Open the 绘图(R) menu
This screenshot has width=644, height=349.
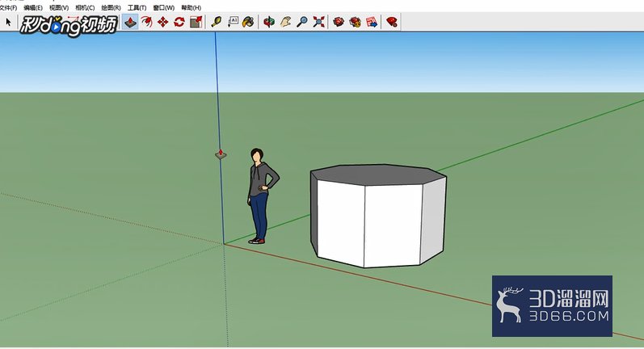pyautogui.click(x=111, y=8)
